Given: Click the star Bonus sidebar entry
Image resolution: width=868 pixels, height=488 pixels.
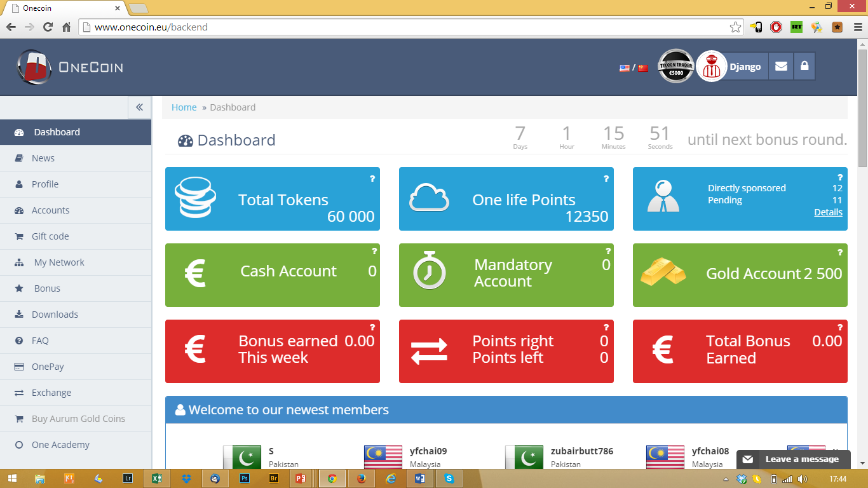Looking at the screenshot, I should (x=76, y=288).
